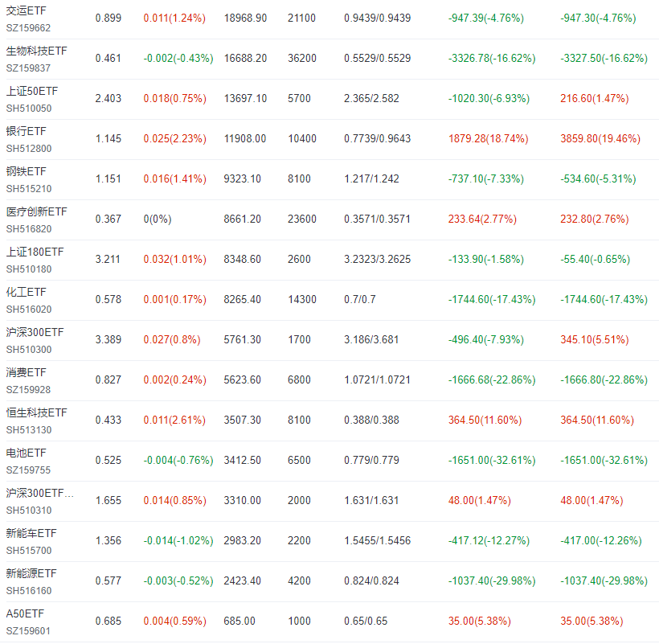Click 化工ETF market value 8265.40
Screen dimensions: 659x644
click(242, 299)
